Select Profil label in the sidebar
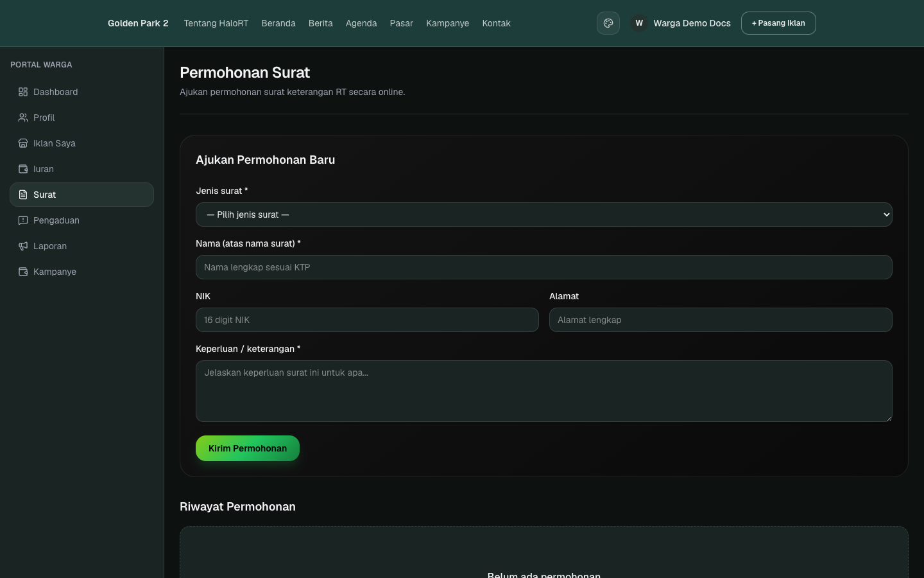The height and width of the screenshot is (578, 924). coord(44,118)
